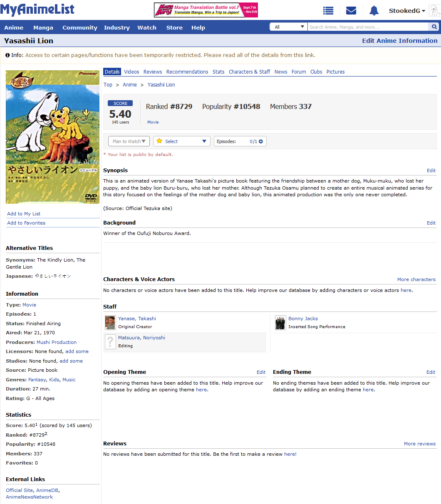Open the search category All dropdown
Viewport: 441px width, 504px height.
point(289,27)
